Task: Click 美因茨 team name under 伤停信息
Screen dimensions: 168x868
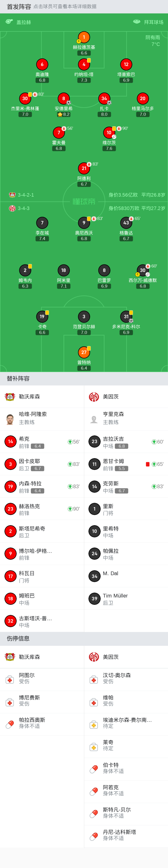Action: coord(111,657)
